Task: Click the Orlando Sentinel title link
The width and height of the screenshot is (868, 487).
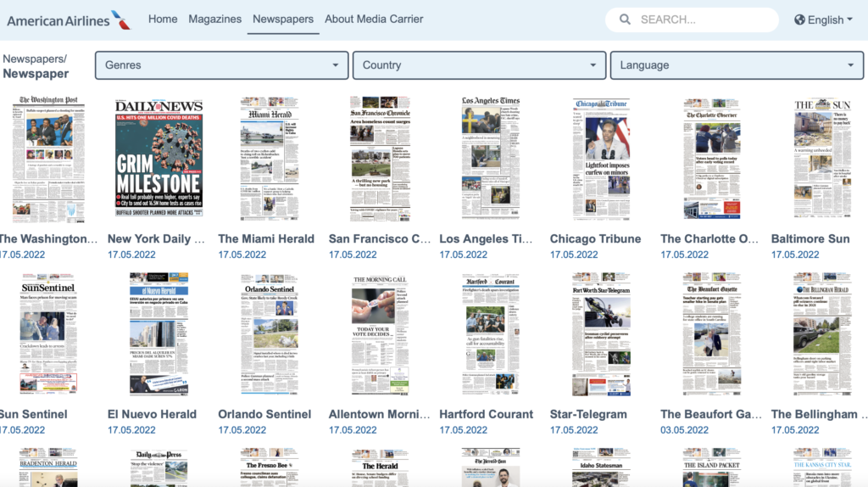Action: click(264, 415)
